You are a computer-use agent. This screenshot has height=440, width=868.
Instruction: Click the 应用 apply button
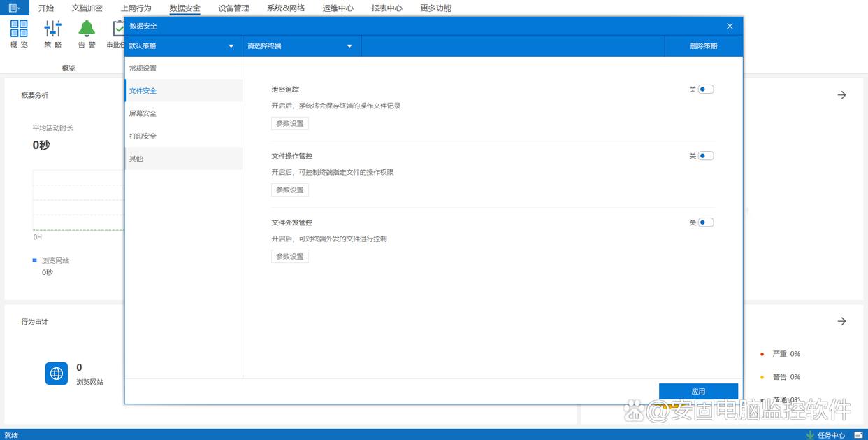(698, 391)
